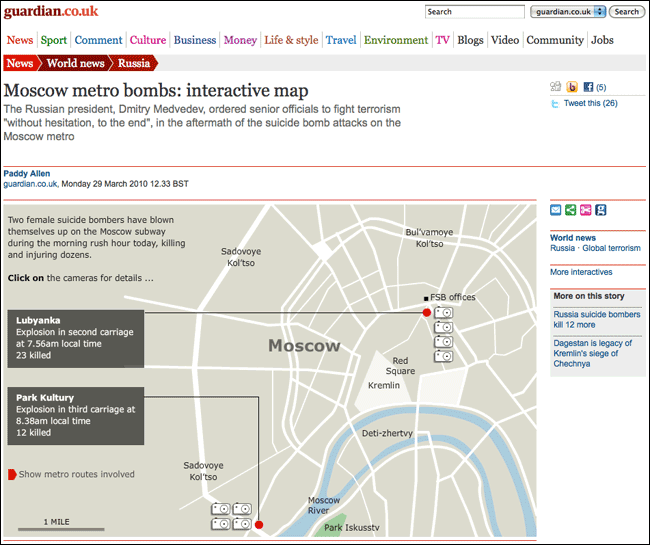Click 'Show metro routes involved' text
Viewport: 650px width, 545px height.
click(77, 474)
